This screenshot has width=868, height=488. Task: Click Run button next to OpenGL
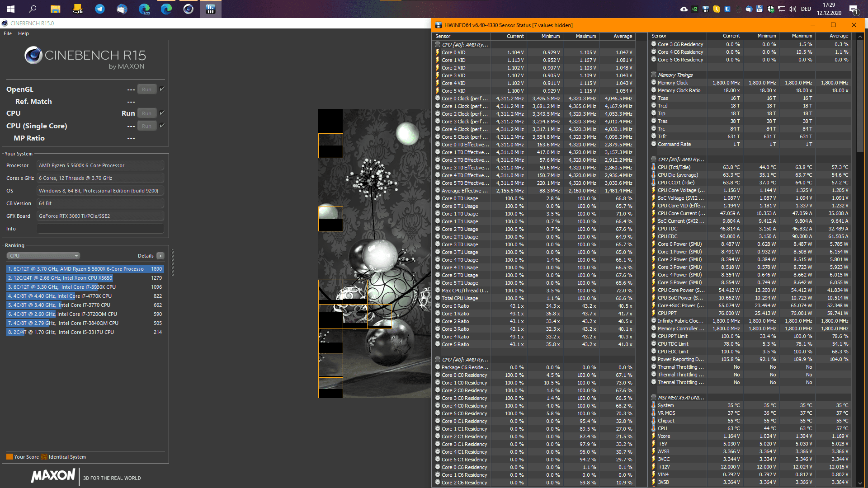point(146,89)
